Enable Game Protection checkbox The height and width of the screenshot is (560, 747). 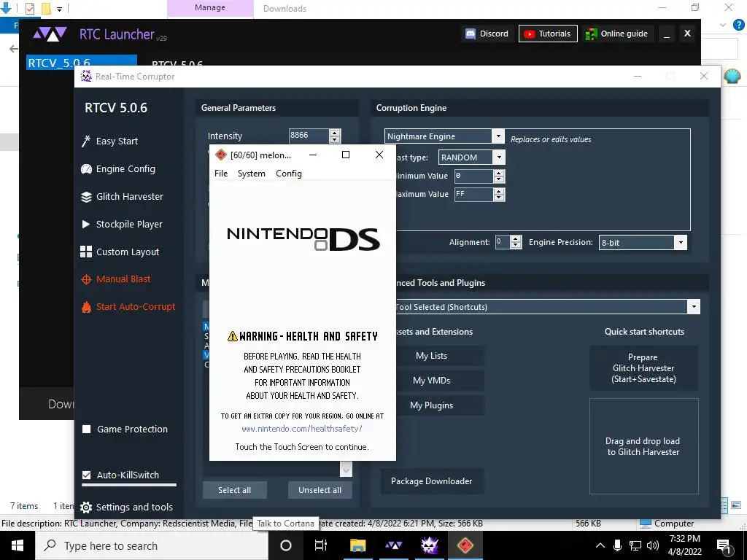[87, 429]
